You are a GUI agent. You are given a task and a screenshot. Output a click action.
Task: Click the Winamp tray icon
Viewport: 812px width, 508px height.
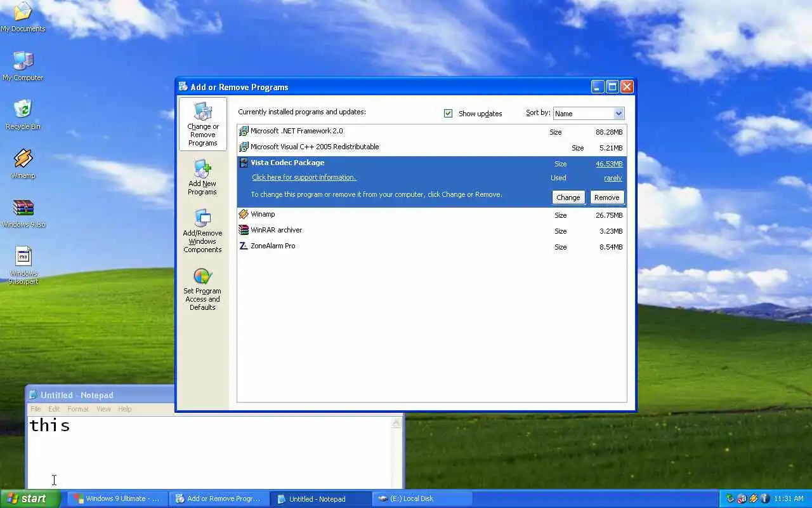click(x=754, y=498)
